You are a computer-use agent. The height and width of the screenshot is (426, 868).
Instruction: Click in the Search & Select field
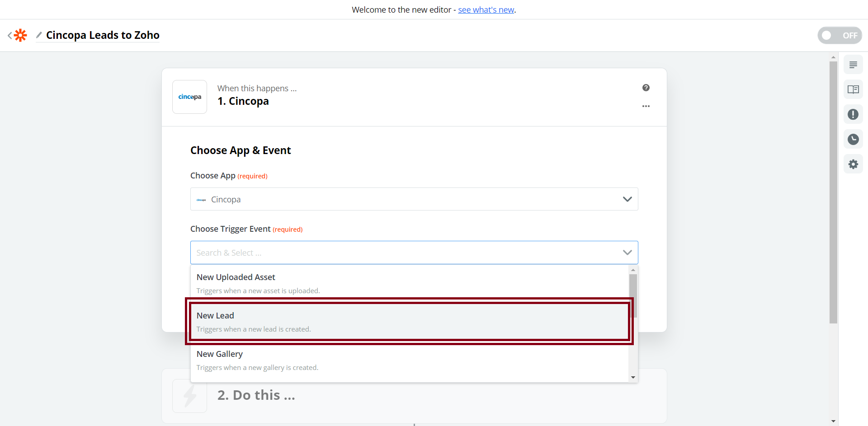pos(402,253)
